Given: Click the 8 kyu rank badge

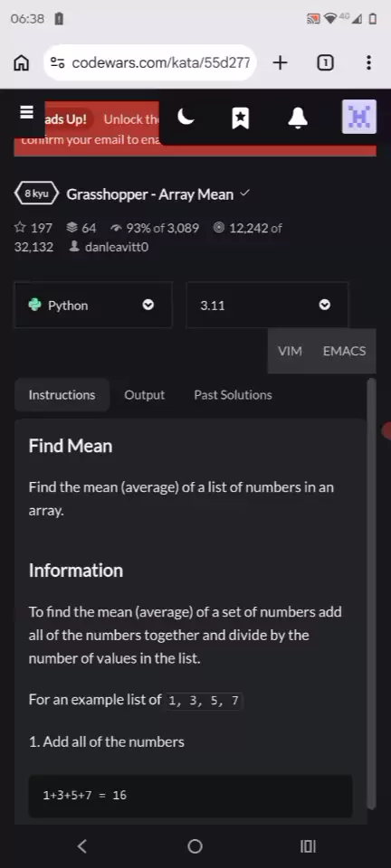Looking at the screenshot, I should click(x=35, y=194).
